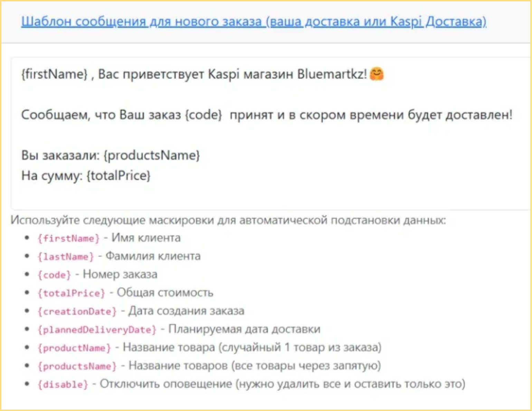Click the {code} placeholder inside the message text

pyautogui.click(x=203, y=115)
